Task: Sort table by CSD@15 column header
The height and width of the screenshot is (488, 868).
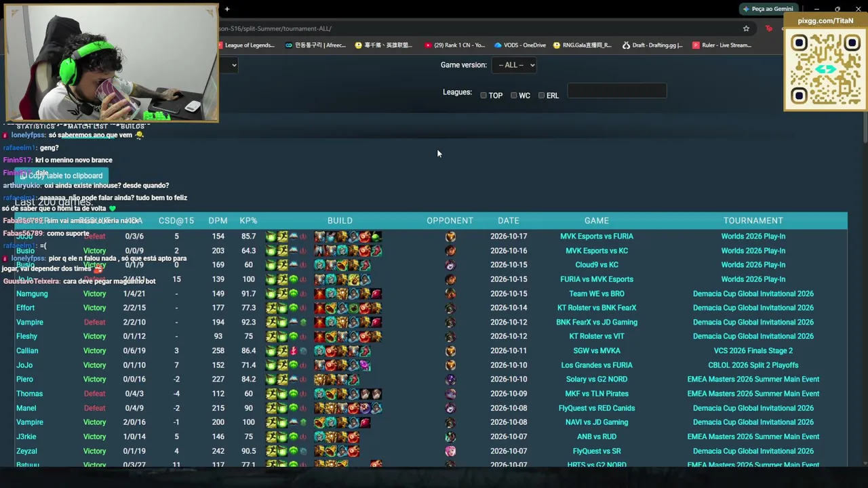Action: click(x=176, y=220)
